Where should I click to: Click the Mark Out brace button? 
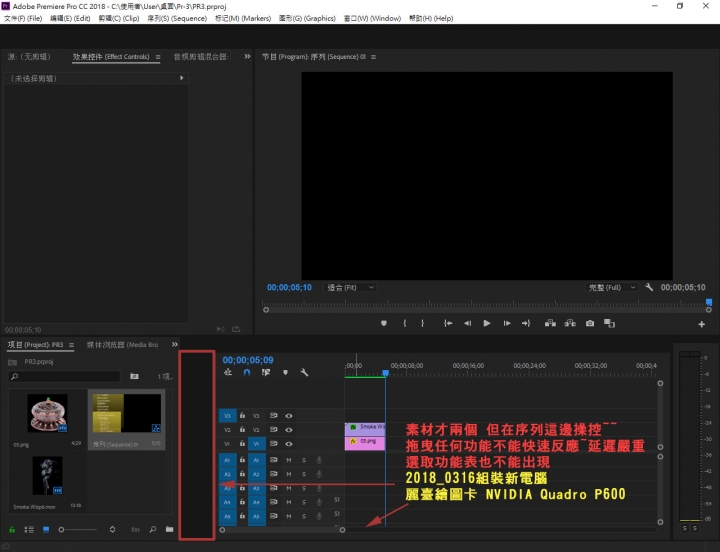point(422,323)
